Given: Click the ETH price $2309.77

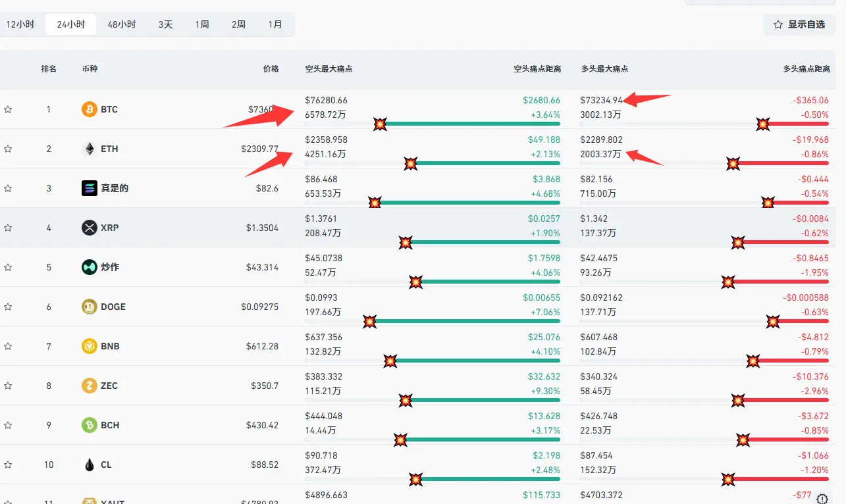Looking at the screenshot, I should pos(259,149).
